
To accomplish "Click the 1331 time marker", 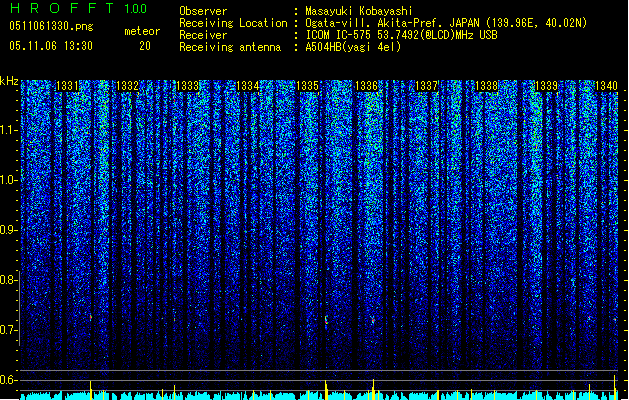I will point(67,86).
